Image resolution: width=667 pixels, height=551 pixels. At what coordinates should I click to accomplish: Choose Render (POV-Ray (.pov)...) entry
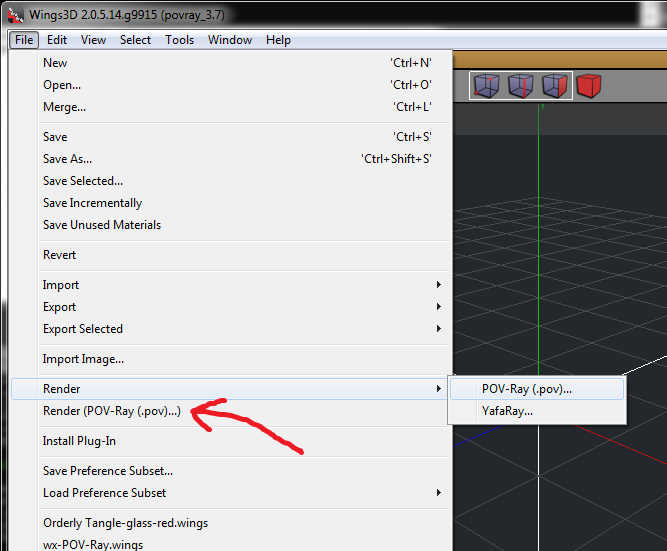click(231, 411)
